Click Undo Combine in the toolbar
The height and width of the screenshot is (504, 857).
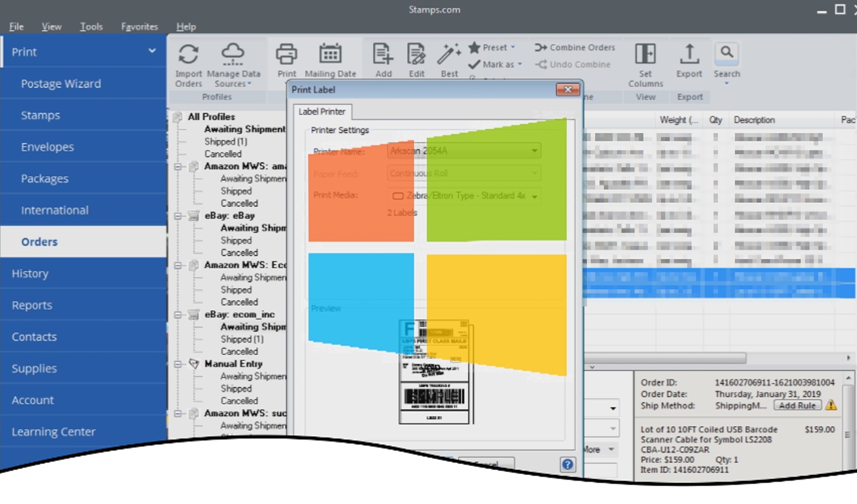pos(573,65)
